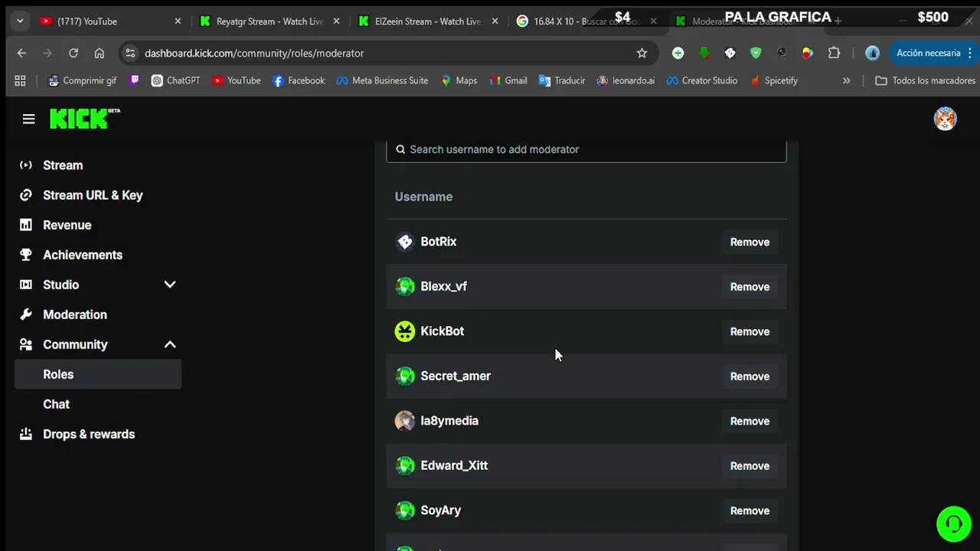This screenshot has height=551, width=980.
Task: Switch to the YouTube tab
Action: tap(110, 21)
